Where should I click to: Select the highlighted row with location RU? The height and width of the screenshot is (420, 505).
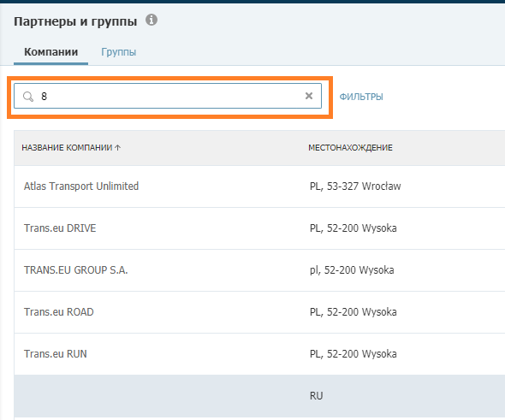pos(259,396)
